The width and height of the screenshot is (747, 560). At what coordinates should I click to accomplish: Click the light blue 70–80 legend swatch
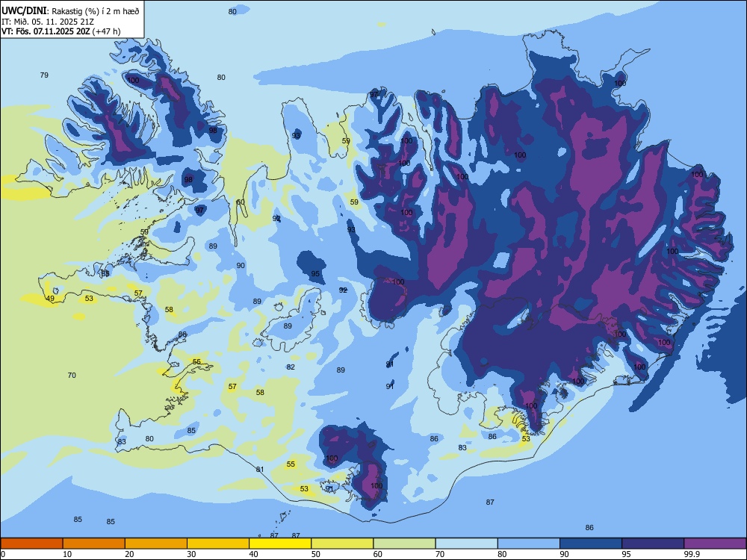(x=466, y=544)
